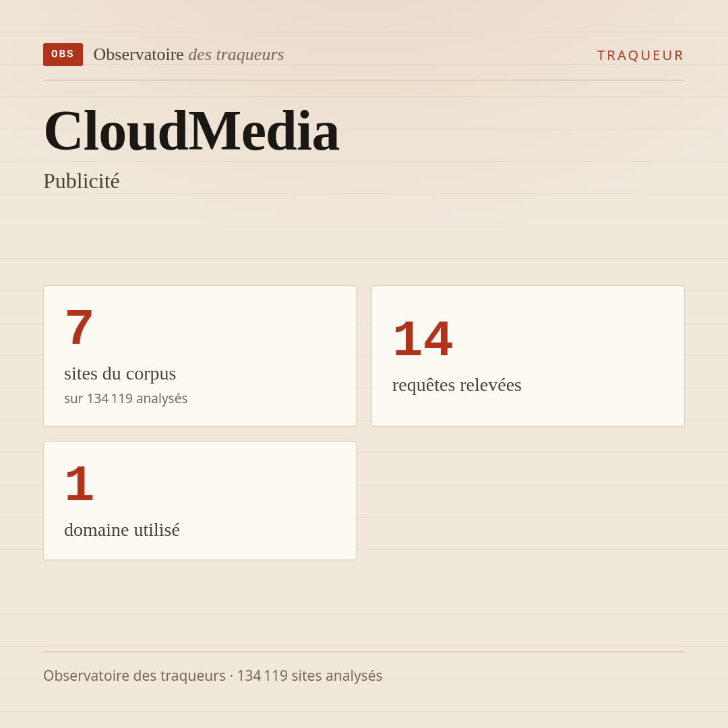The width and height of the screenshot is (728, 728).
Task: Click the red OBS logo badge
Action: [63, 55]
